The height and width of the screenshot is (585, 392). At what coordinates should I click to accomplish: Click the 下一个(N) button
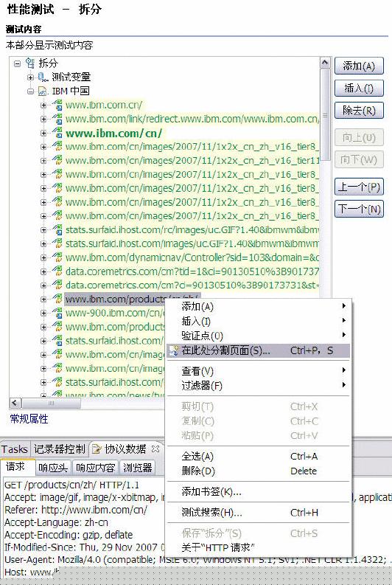(x=359, y=209)
